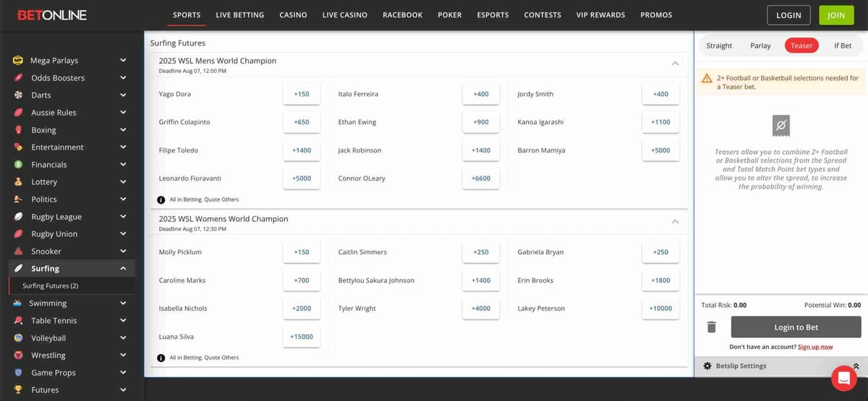The image size is (868, 401).
Task: Open the Racebook menu item
Action: (x=402, y=14)
